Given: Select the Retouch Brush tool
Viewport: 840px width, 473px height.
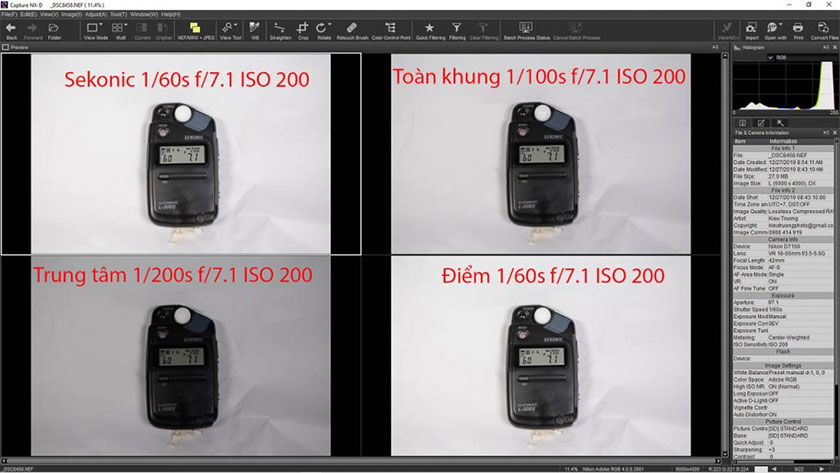Looking at the screenshot, I should click(x=352, y=31).
